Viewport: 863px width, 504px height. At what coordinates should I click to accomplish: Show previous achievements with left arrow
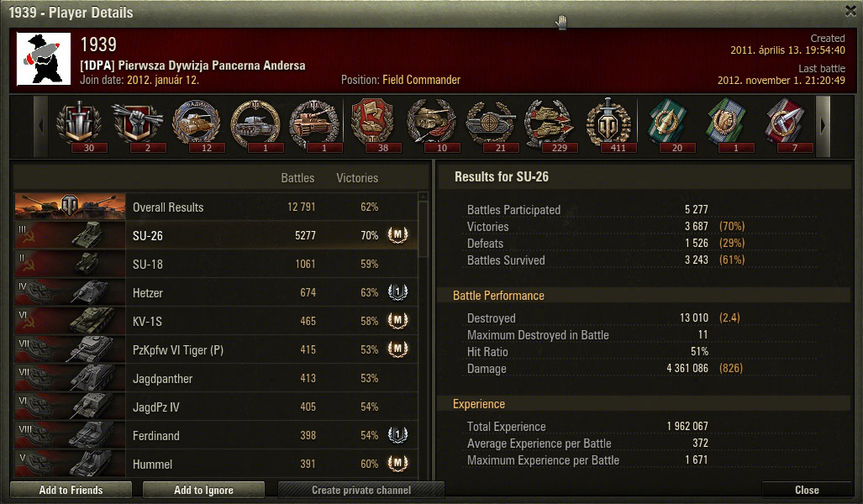pos(41,126)
